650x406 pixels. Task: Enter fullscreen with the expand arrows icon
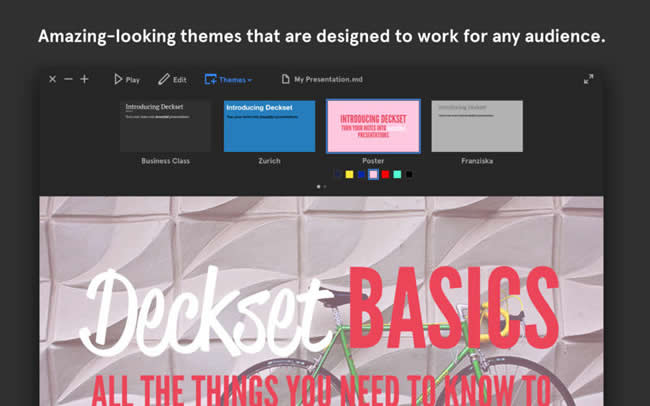click(x=588, y=79)
